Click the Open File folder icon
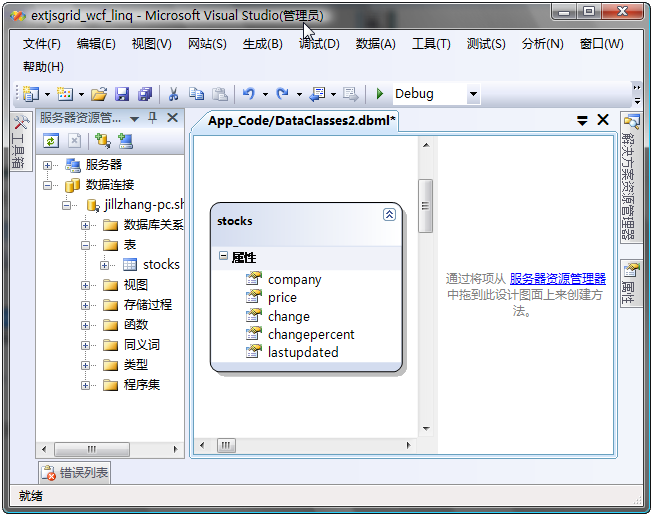Viewport: 653px width, 516px height. [99, 94]
